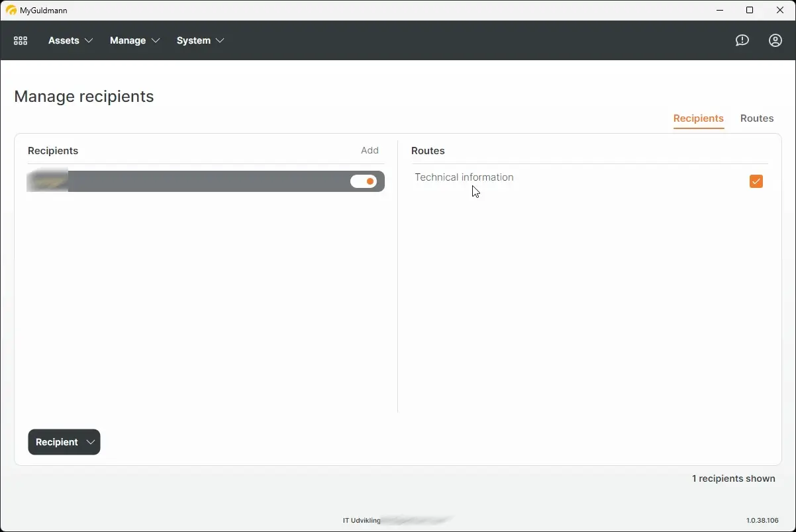Select the Recipients tab
The height and width of the screenshot is (532, 796).
click(x=698, y=119)
